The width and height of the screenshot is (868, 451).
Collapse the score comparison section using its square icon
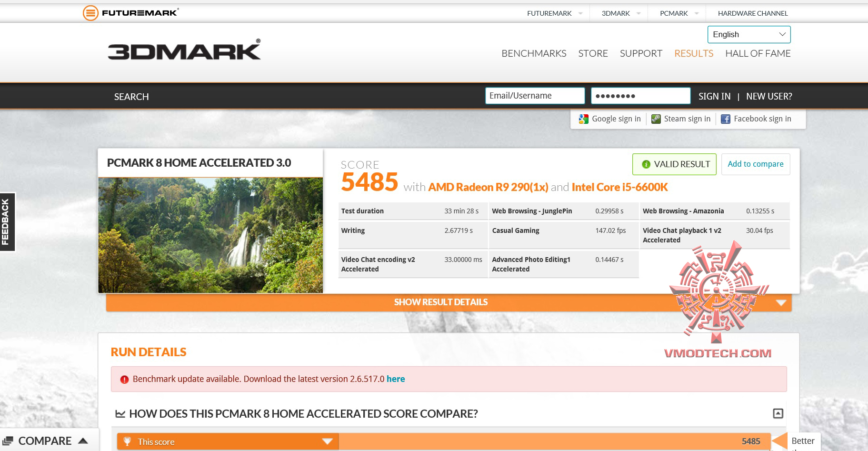click(778, 413)
